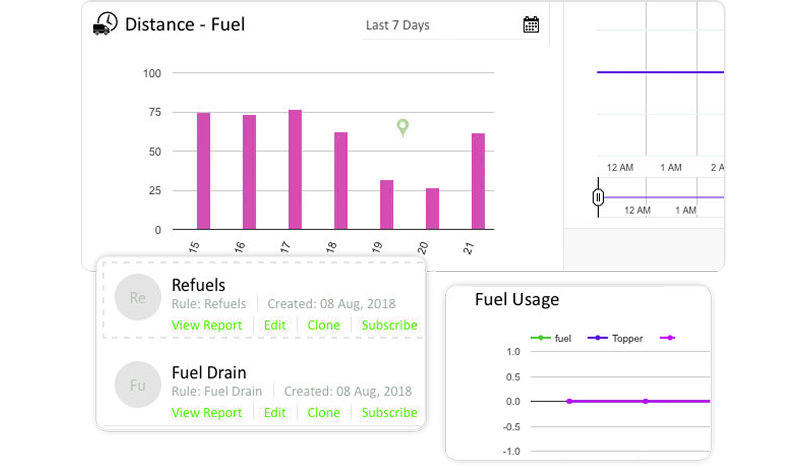
Task: Toggle the Topper series legend marker
Action: (598, 338)
